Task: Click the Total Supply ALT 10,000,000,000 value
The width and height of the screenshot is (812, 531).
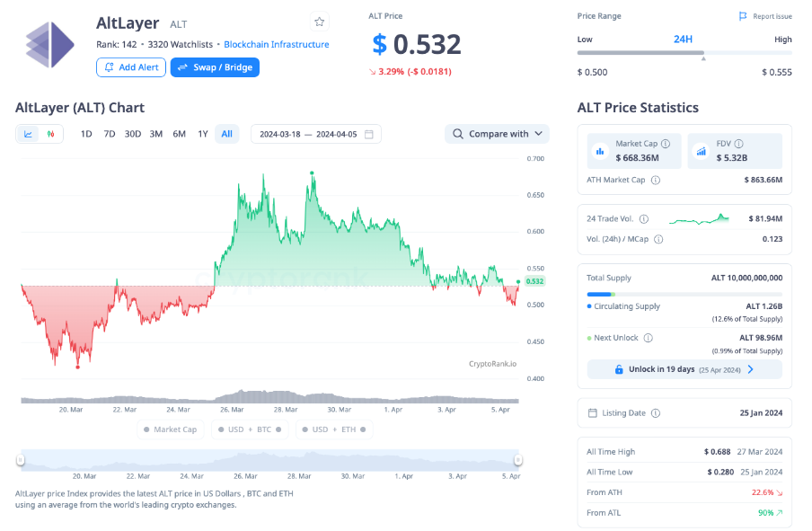Action: pos(746,279)
